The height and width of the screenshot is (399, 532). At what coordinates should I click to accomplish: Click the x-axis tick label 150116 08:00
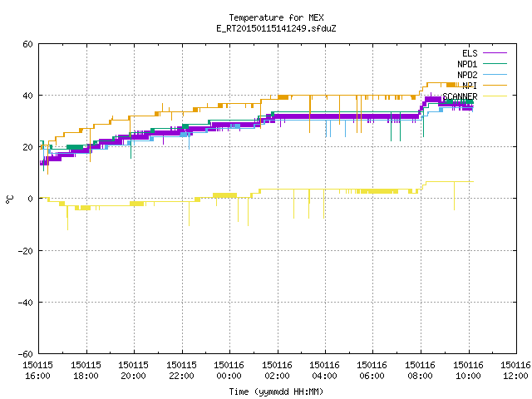point(421,371)
